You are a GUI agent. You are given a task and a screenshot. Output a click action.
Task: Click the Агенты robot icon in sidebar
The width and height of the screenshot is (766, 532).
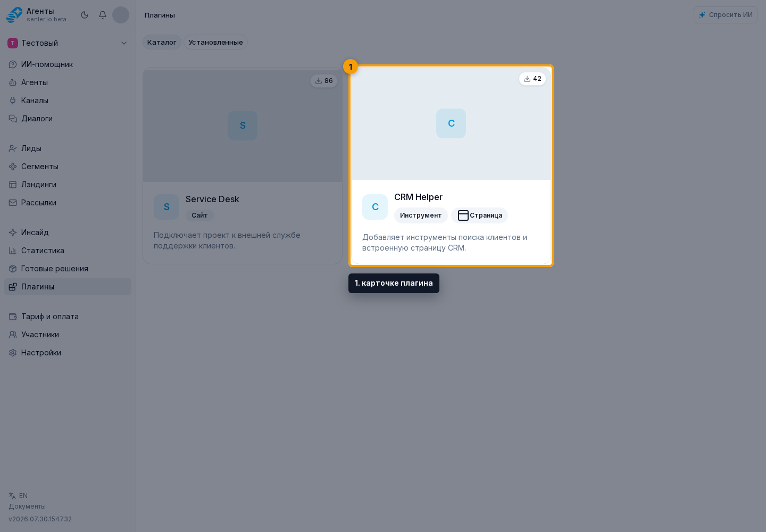13,82
